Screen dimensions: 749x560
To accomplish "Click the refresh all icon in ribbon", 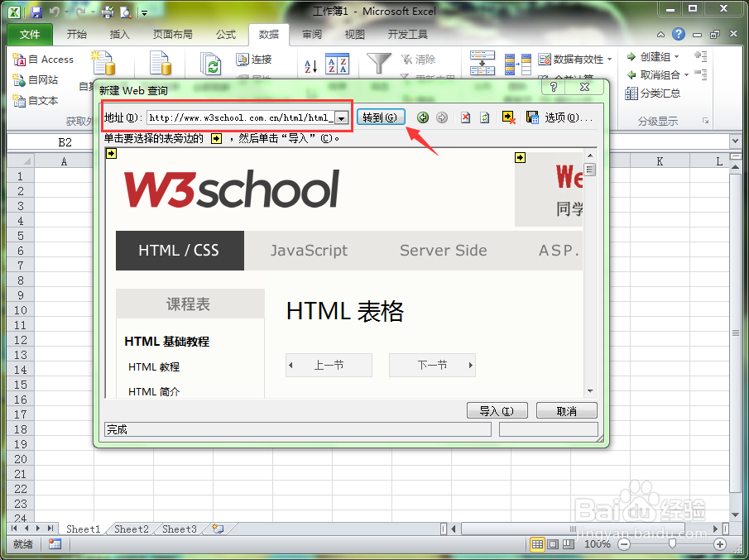I will (x=211, y=64).
